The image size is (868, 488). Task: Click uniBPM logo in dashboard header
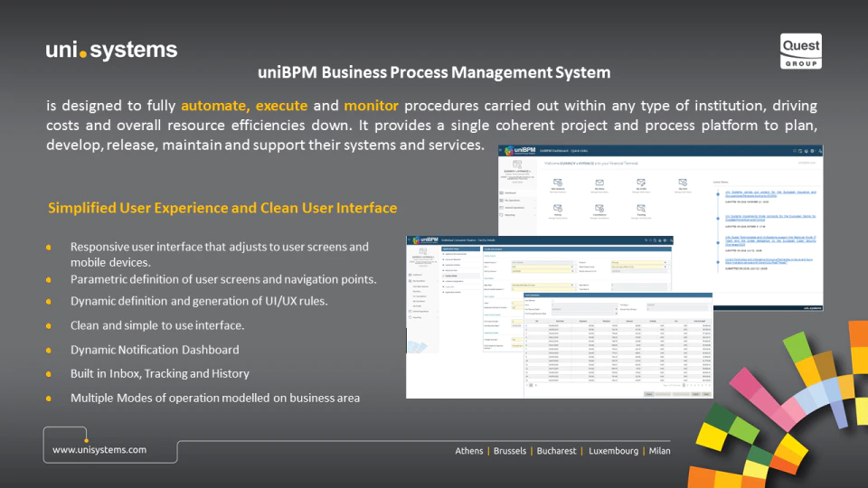pyautogui.click(x=520, y=151)
